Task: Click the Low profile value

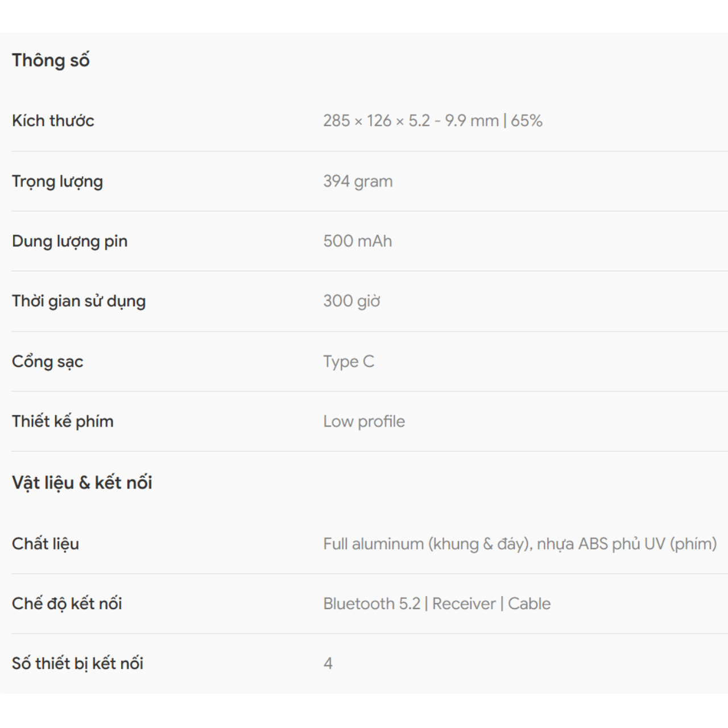Action: click(x=364, y=421)
